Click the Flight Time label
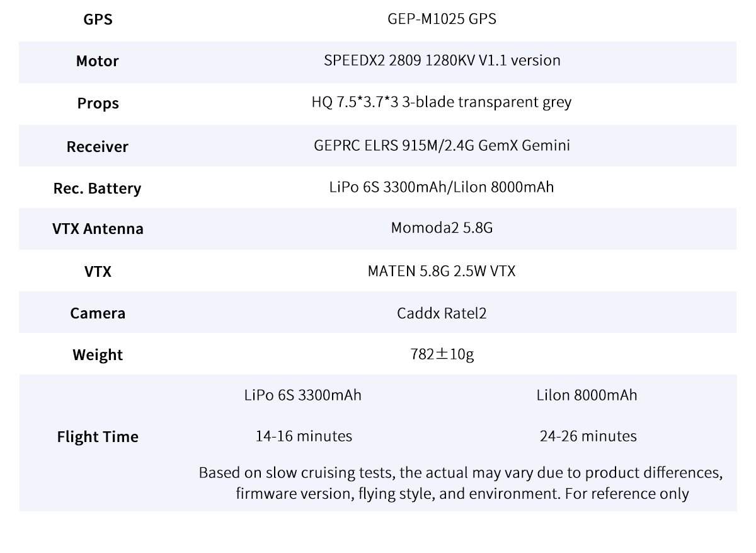 coord(98,437)
